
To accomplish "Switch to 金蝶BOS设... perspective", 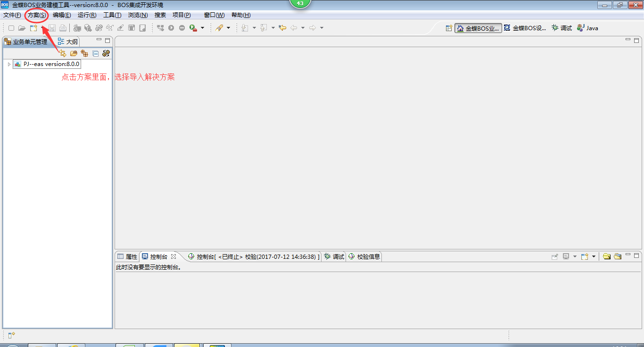I will pyautogui.click(x=525, y=28).
